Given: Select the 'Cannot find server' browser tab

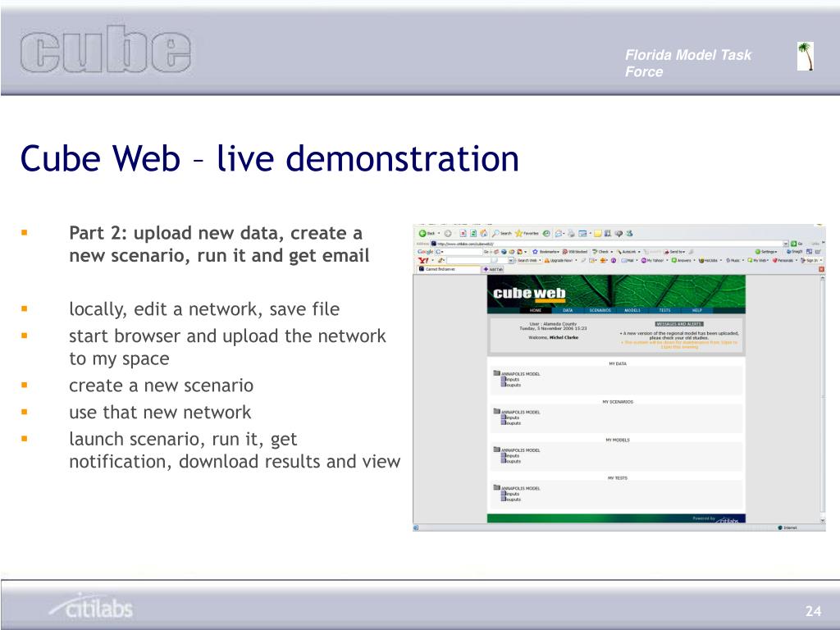Looking at the screenshot, I should [449, 269].
